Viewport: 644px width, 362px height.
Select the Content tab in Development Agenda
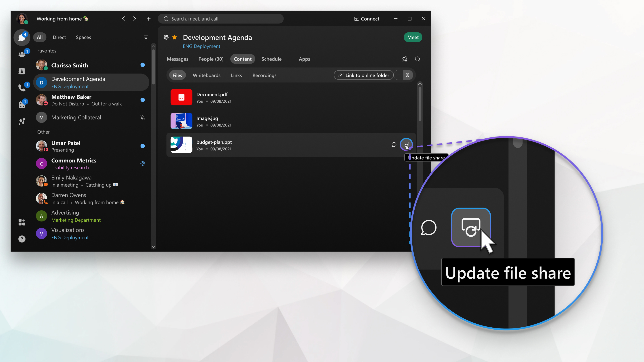(242, 59)
